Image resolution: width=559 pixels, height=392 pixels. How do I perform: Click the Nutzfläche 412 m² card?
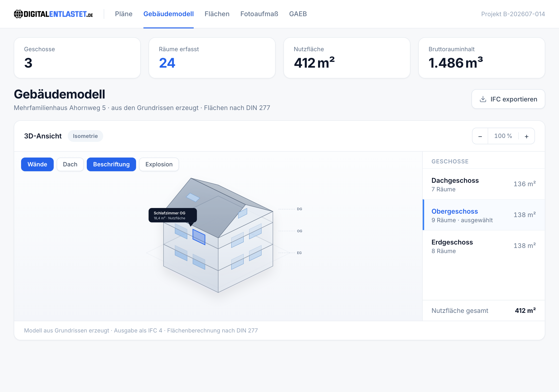(x=347, y=58)
